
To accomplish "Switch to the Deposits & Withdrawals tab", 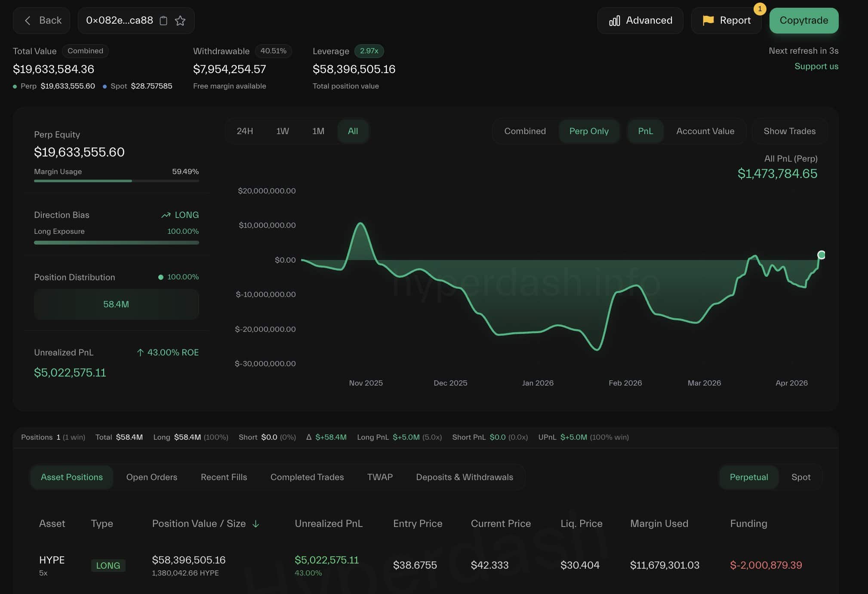I will pyautogui.click(x=464, y=477).
